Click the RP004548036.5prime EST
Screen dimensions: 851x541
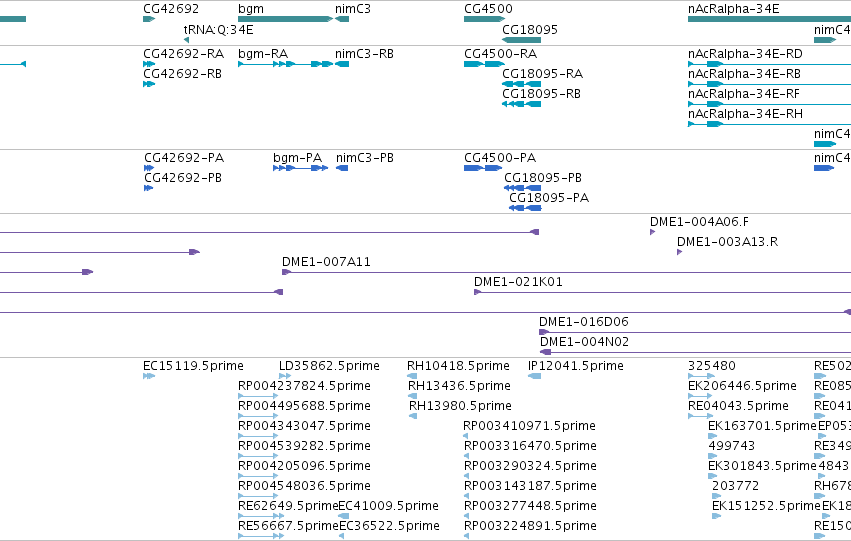(258, 497)
